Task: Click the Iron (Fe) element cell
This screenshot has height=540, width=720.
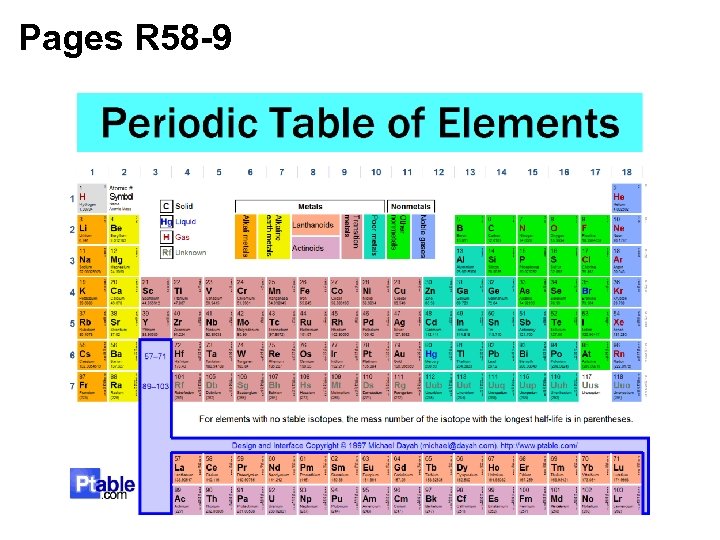Action: (312, 292)
